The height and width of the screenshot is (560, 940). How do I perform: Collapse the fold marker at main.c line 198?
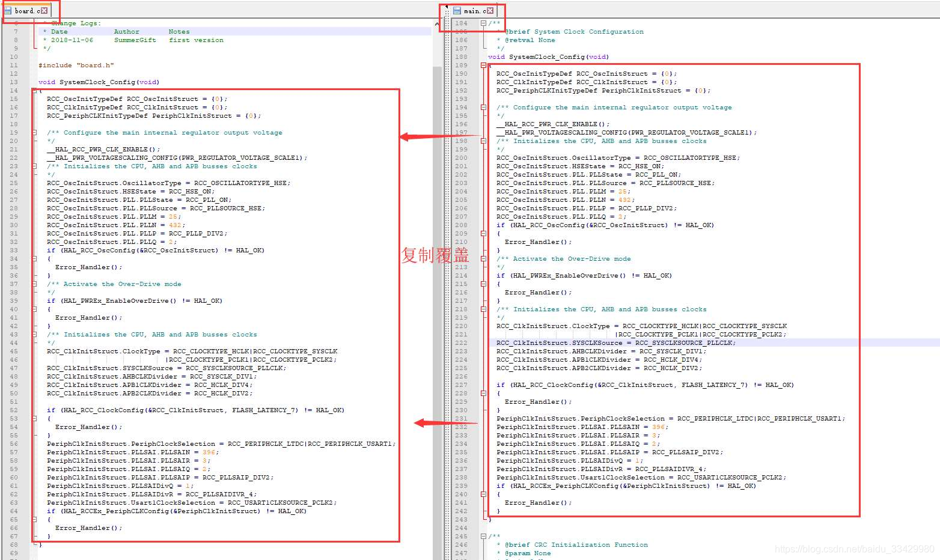[483, 141]
